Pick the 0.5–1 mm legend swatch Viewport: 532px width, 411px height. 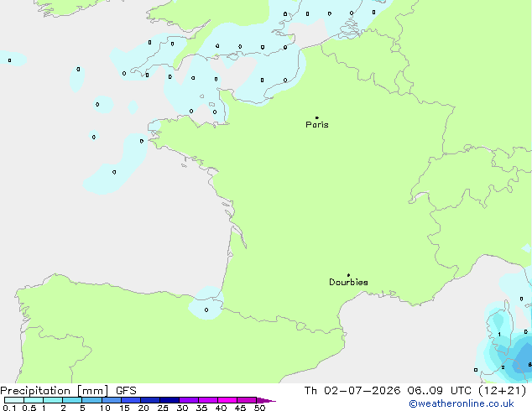(34, 400)
